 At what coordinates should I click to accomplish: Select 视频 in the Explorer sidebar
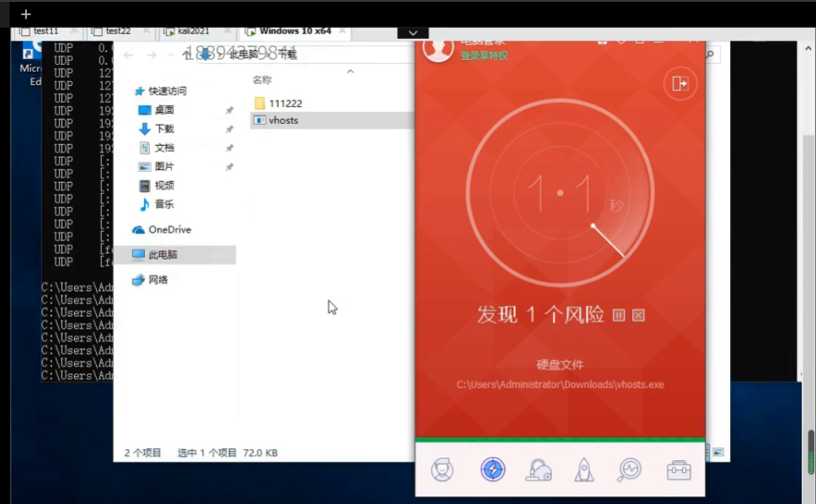(157, 185)
